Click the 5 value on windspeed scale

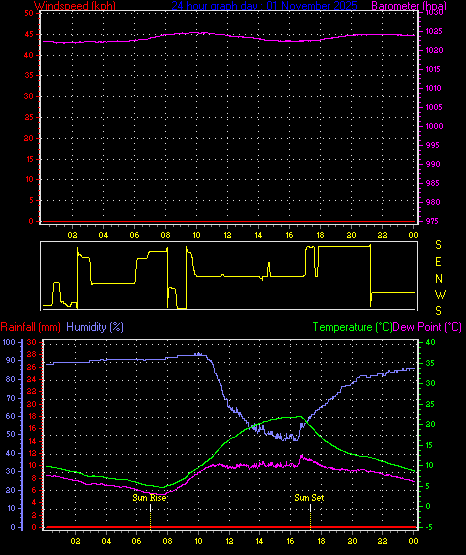31,201
